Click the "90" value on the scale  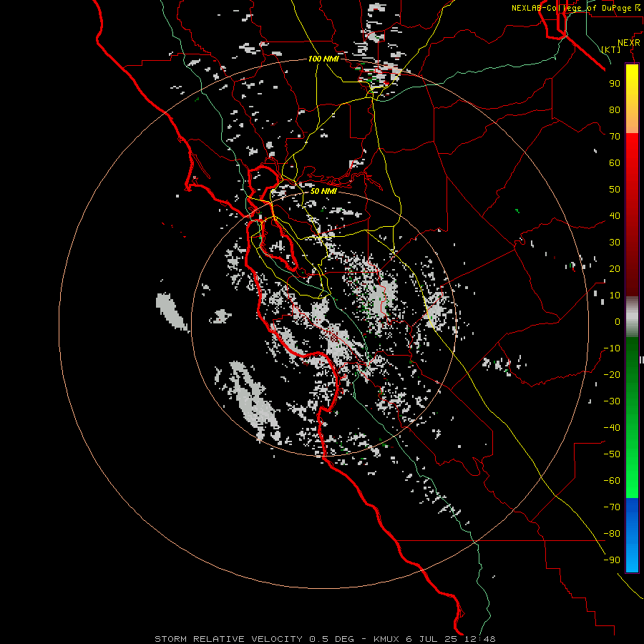click(x=615, y=84)
